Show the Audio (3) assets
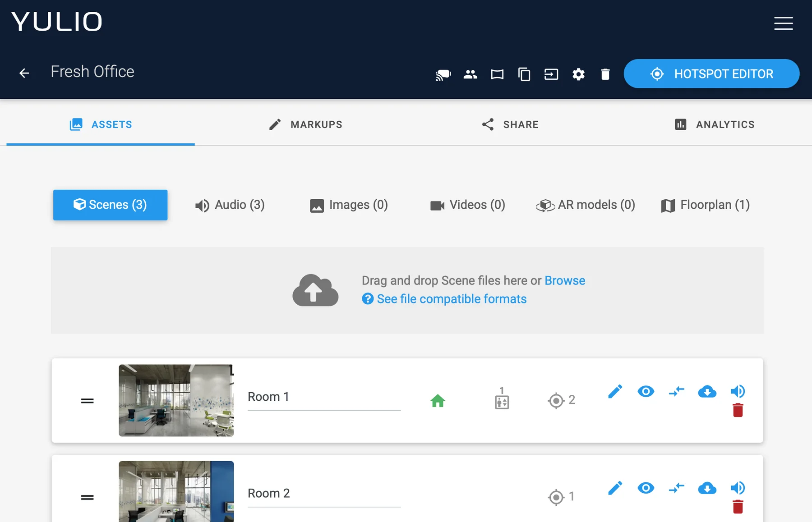 pyautogui.click(x=230, y=205)
